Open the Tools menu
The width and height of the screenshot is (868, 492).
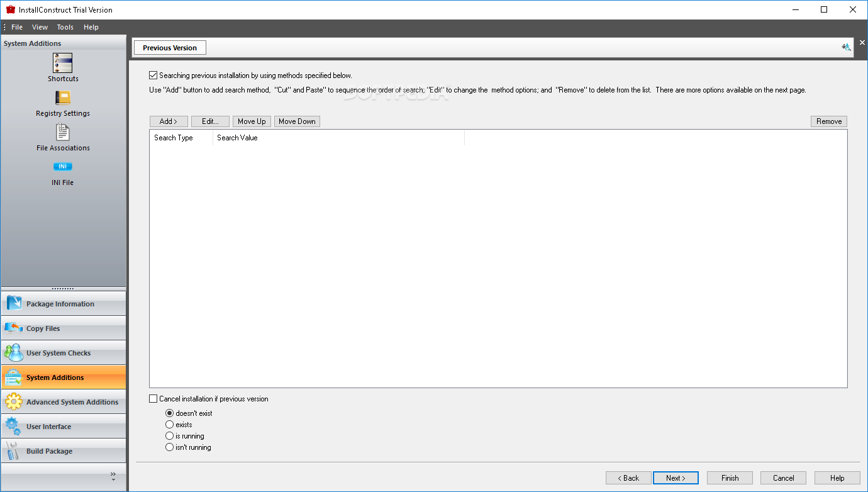pos(65,27)
